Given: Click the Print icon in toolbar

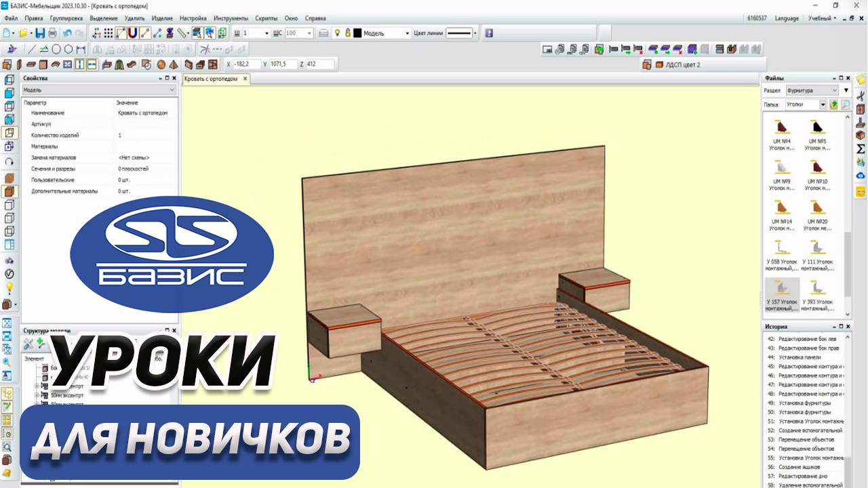Looking at the screenshot, I should coord(52,33).
